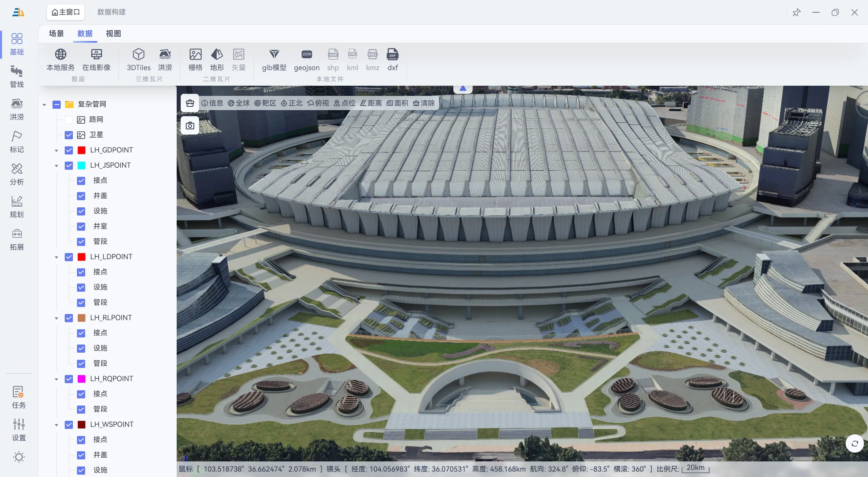The height and width of the screenshot is (477, 868).
Task: Open the 分析 analysis sidebar icon
Action: [x=17, y=174]
